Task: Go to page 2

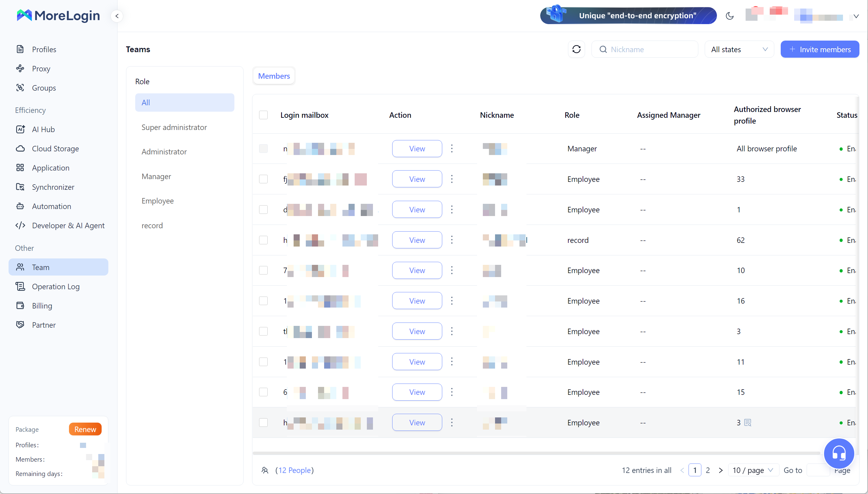Action: click(707, 470)
